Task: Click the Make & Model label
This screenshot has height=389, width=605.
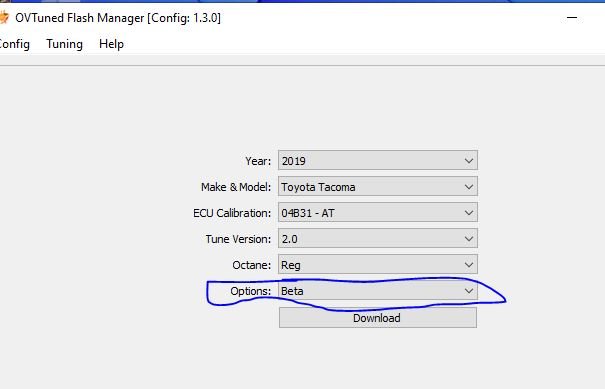Action: click(x=236, y=187)
